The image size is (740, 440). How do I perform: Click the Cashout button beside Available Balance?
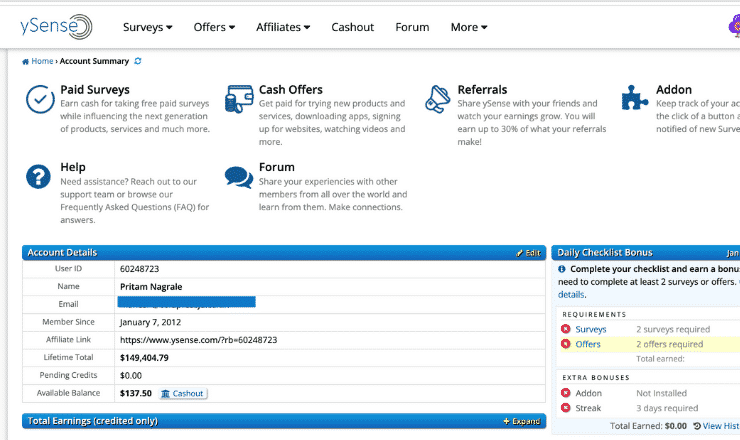click(x=183, y=394)
